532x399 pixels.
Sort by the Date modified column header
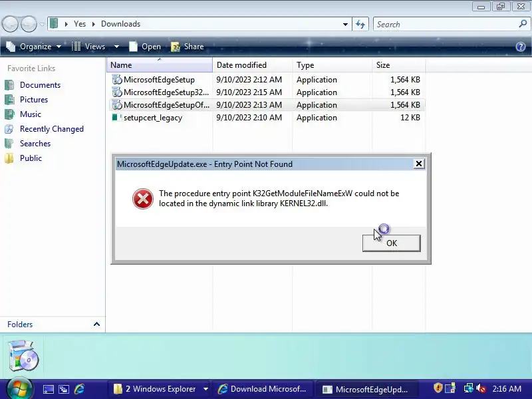[x=252, y=65]
